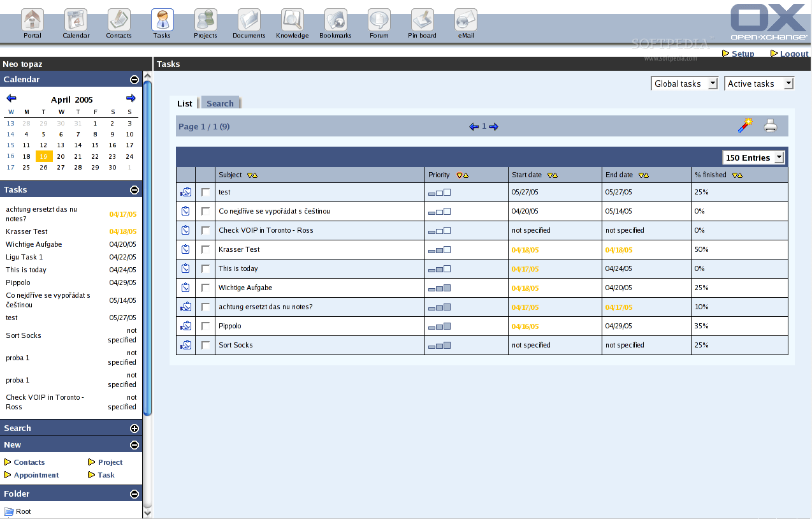
Task: Switch to the Projects module
Action: 205,19
